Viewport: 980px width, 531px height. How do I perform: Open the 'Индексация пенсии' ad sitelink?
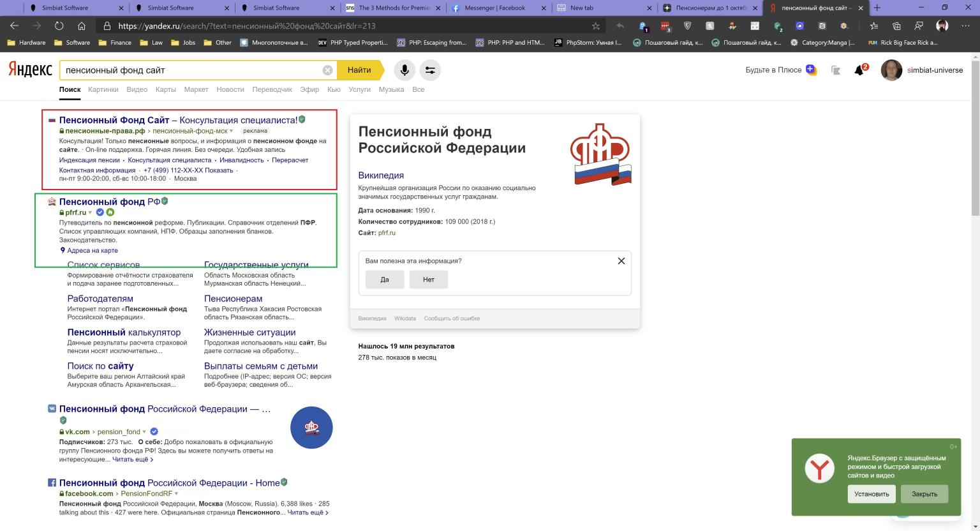[89, 160]
